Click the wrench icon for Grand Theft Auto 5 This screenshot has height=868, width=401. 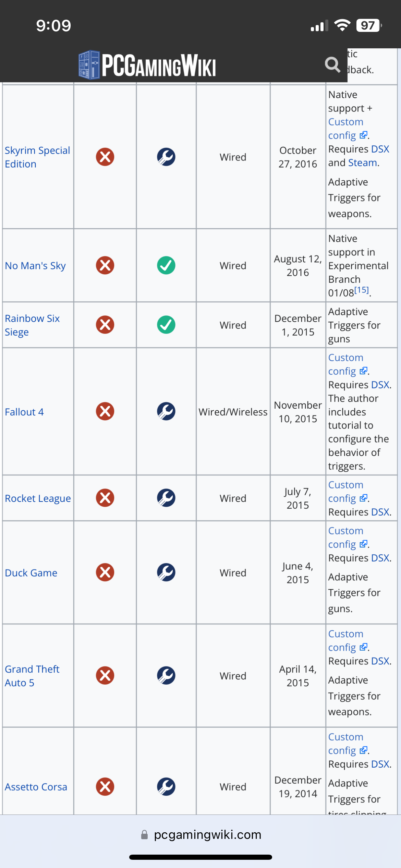point(166,675)
